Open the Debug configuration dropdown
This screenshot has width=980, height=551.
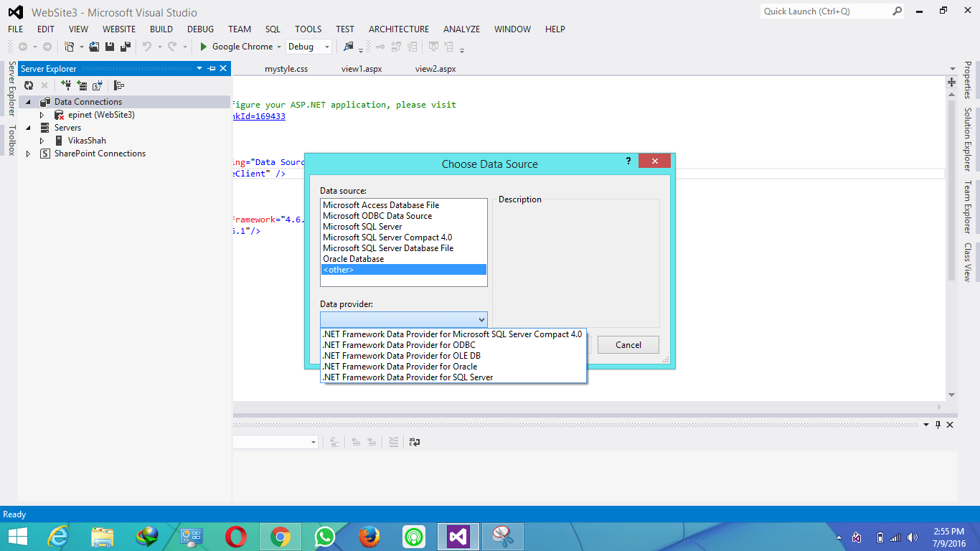click(x=326, y=46)
